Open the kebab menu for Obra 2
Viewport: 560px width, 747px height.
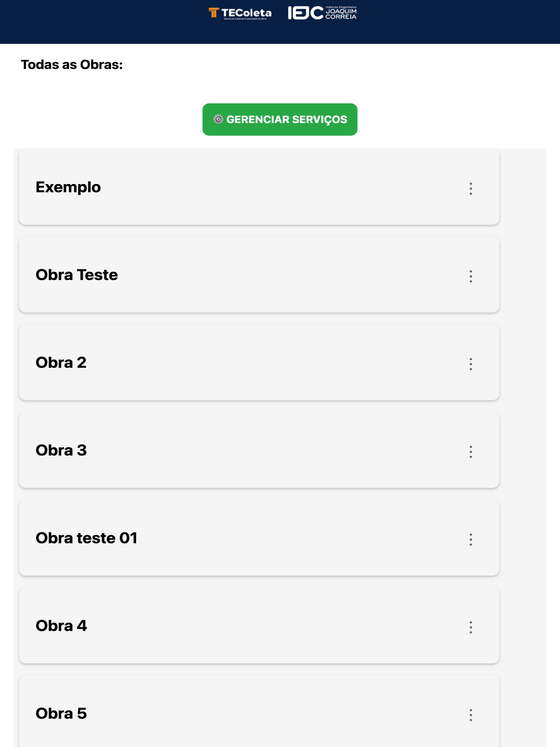471,364
